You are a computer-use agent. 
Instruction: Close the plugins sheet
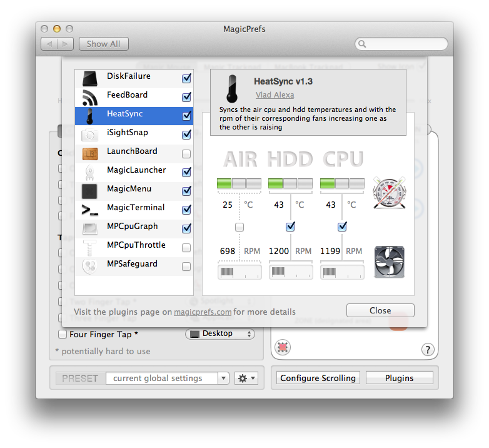pyautogui.click(x=380, y=310)
